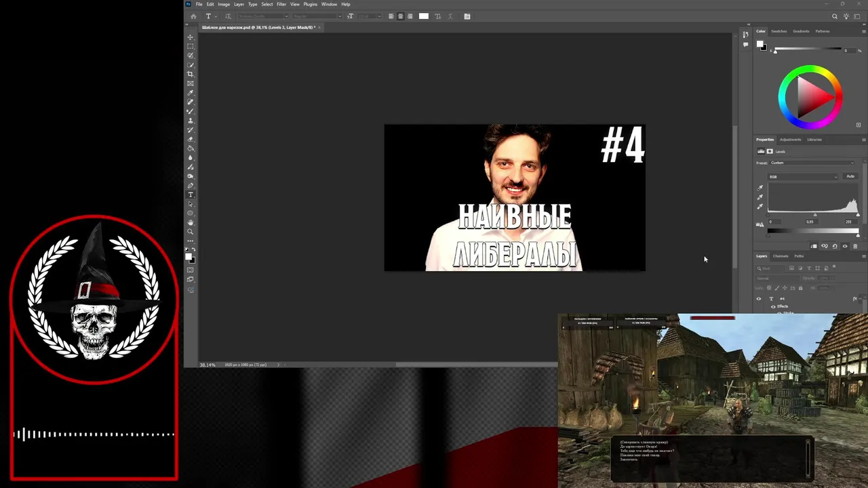Select the Crop tool
The image size is (868, 488).
coord(191,74)
